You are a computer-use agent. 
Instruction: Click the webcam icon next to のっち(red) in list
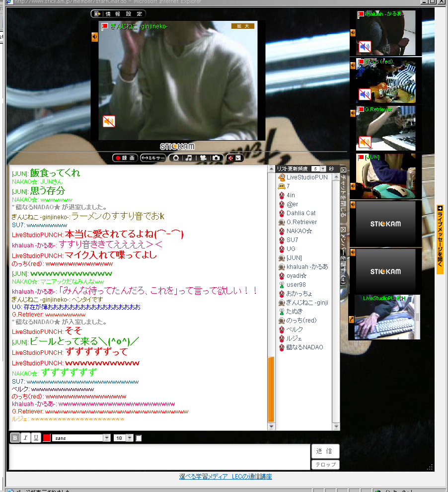click(282, 321)
